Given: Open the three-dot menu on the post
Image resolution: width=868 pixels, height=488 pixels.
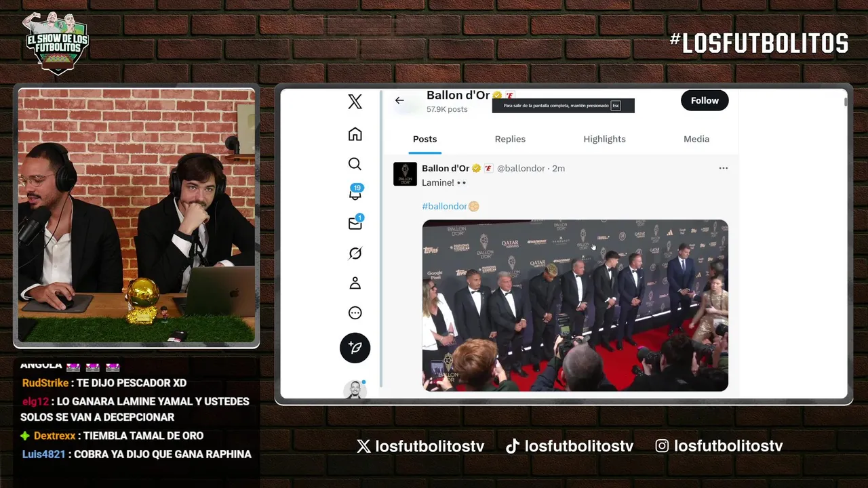Looking at the screenshot, I should coord(723,168).
